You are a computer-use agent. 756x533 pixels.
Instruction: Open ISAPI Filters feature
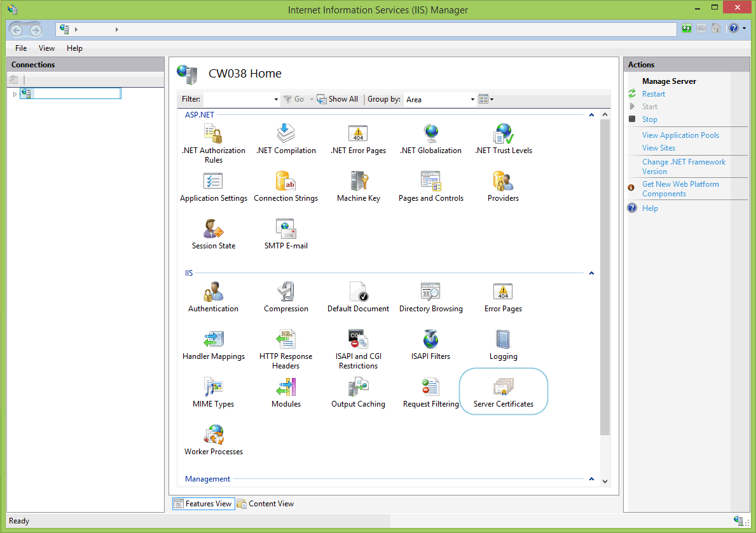click(430, 345)
